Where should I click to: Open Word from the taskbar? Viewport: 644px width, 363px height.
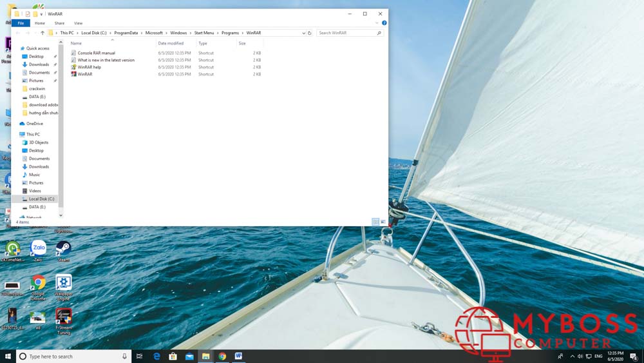pos(238,356)
